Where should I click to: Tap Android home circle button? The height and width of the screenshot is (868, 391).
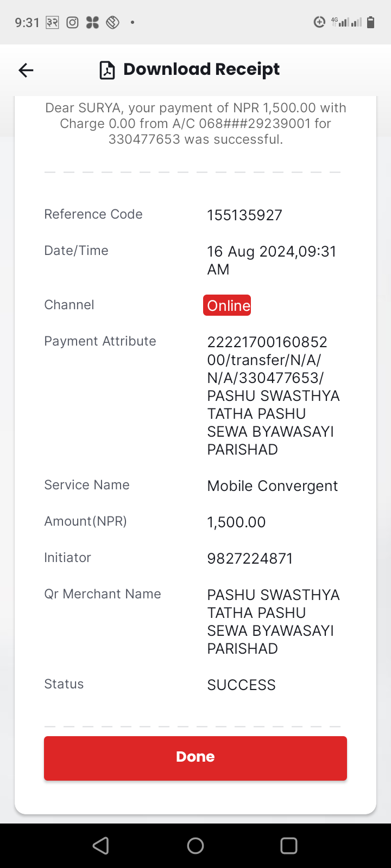195,845
